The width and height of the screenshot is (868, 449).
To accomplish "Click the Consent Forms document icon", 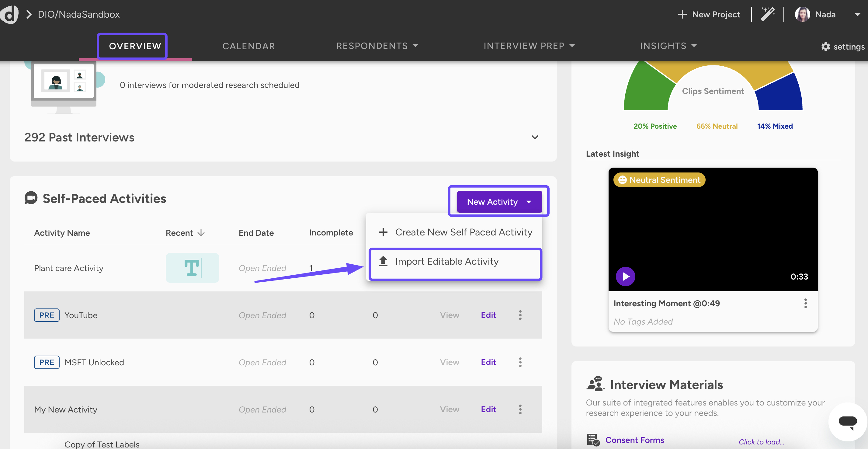I will tap(593, 440).
